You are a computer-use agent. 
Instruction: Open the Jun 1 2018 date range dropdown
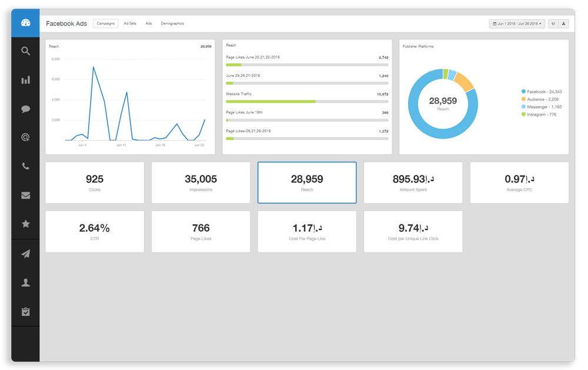[x=517, y=23]
